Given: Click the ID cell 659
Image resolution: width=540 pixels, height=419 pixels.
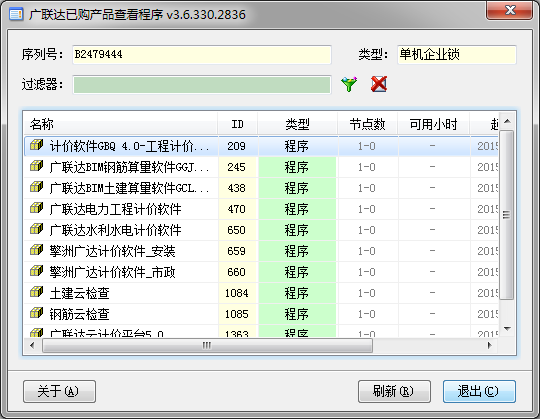Looking at the screenshot, I should [x=237, y=251].
